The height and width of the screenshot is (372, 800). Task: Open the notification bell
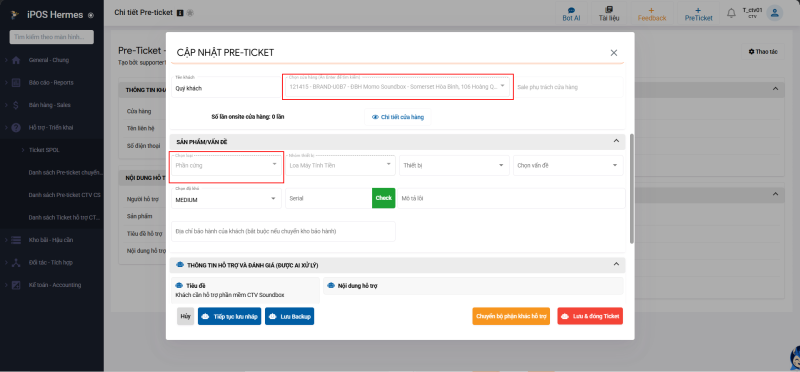(x=731, y=13)
